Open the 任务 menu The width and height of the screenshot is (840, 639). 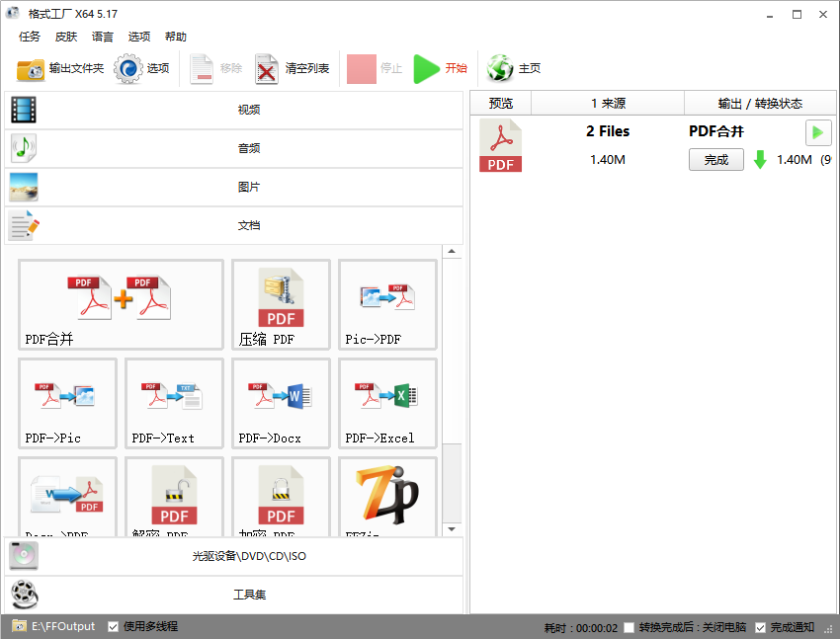(x=29, y=37)
